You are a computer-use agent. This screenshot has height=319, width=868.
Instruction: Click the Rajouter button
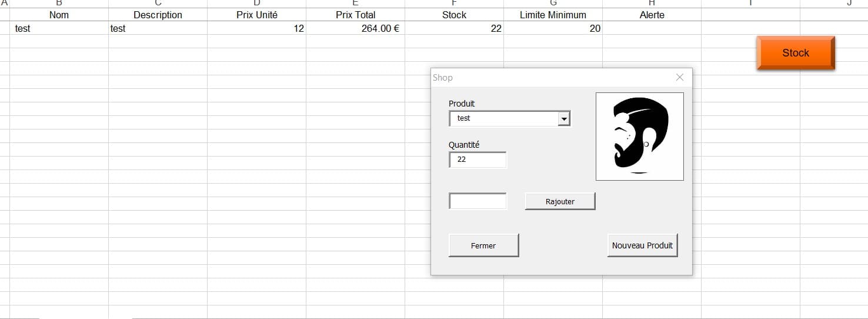560,201
